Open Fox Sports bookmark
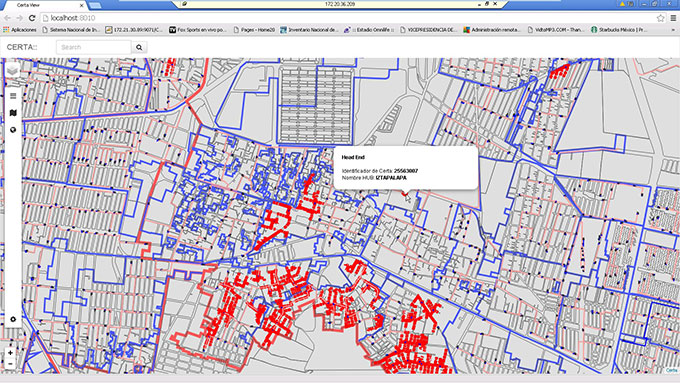This screenshot has height=383, width=680. click(x=198, y=30)
